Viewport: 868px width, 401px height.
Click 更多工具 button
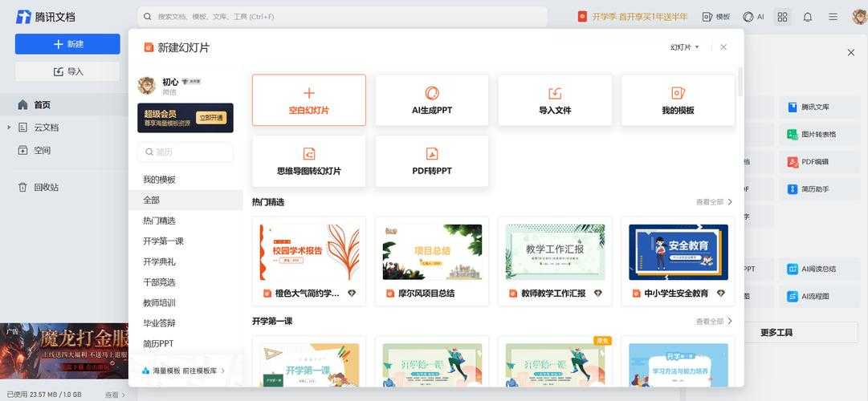tap(776, 332)
